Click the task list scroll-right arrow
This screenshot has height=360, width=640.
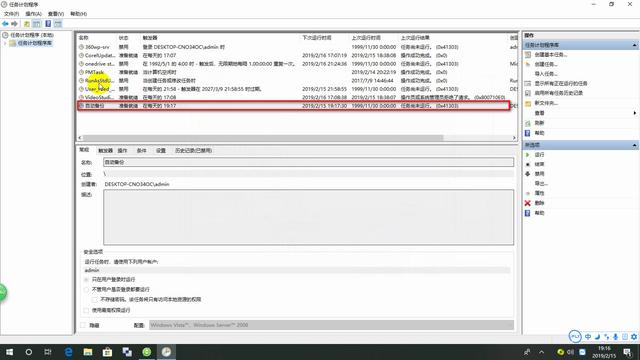514,138
